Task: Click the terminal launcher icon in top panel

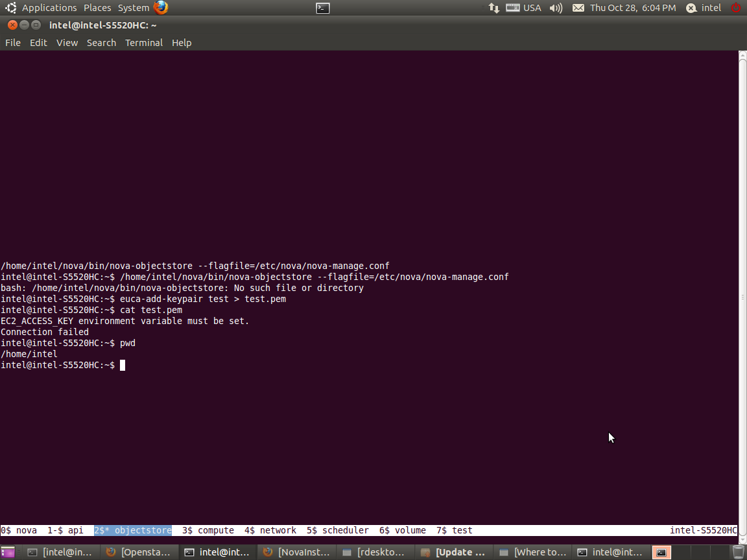Action: tap(322, 8)
